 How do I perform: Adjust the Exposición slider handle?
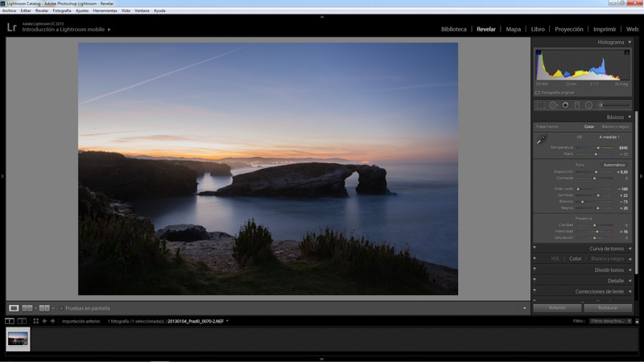pyautogui.click(x=597, y=172)
